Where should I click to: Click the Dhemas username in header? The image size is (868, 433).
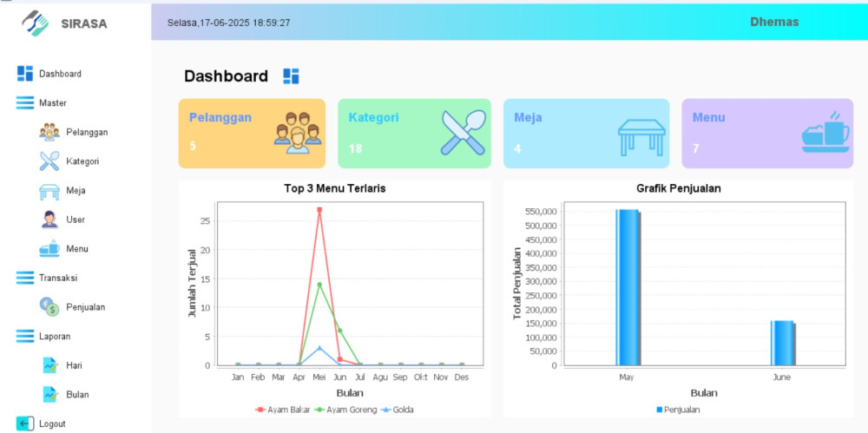coord(774,23)
